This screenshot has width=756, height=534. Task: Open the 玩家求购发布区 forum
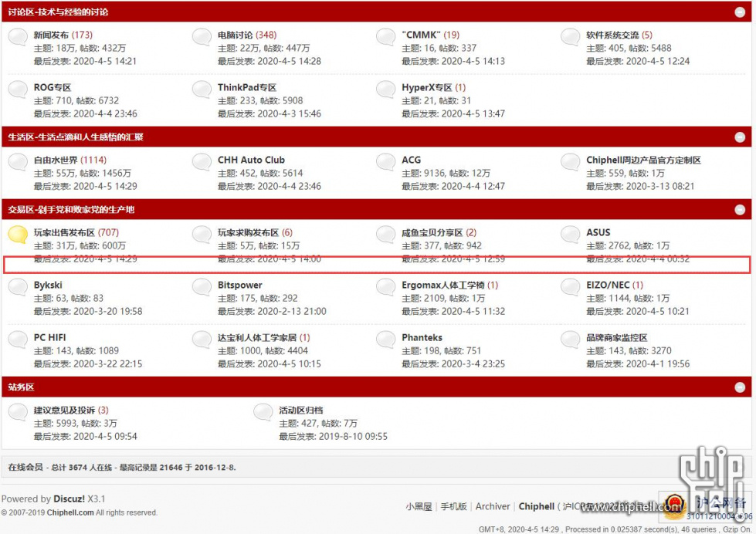pos(249,233)
